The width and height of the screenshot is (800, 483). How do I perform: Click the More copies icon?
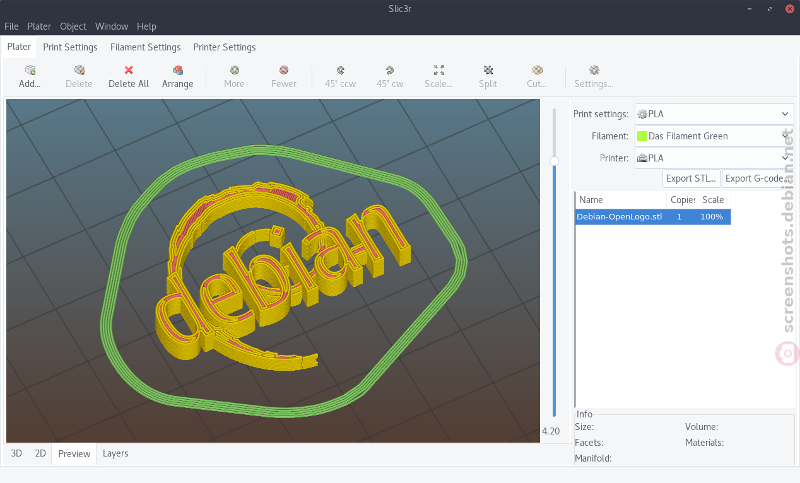(x=234, y=70)
